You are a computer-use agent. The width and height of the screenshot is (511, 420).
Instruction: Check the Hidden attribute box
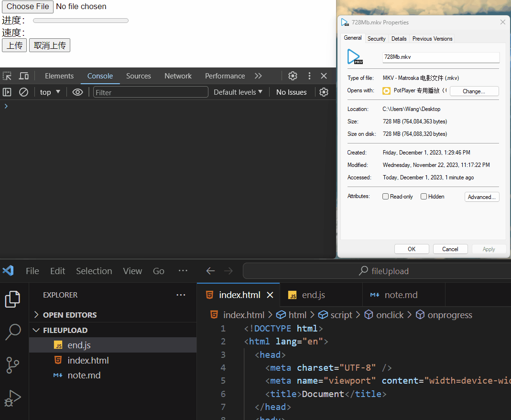424,196
